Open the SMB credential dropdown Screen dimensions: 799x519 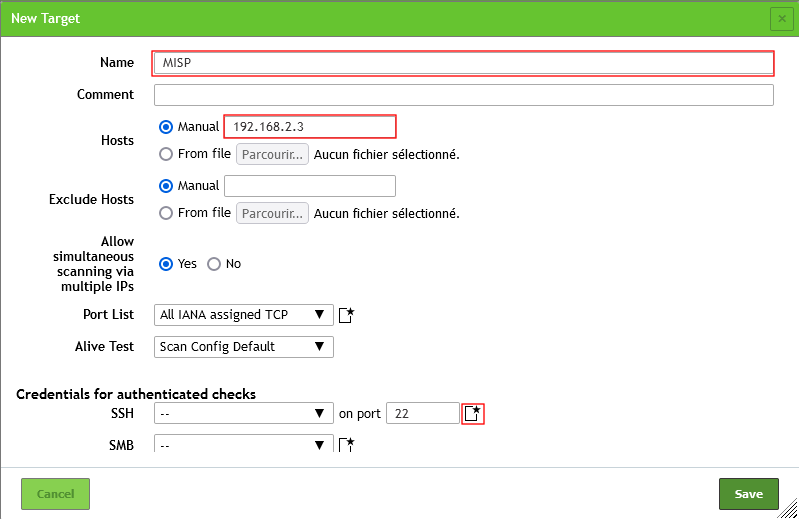(244, 445)
